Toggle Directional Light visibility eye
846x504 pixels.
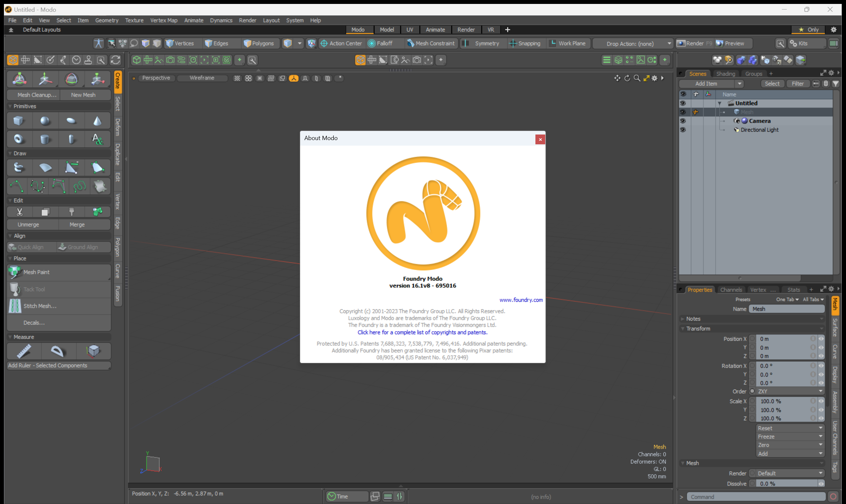(683, 130)
